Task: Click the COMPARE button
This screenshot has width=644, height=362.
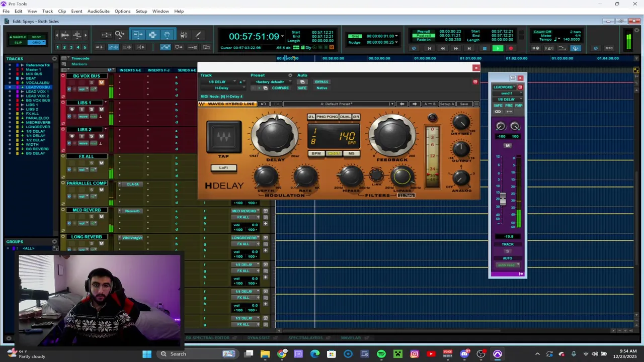Action: point(280,88)
